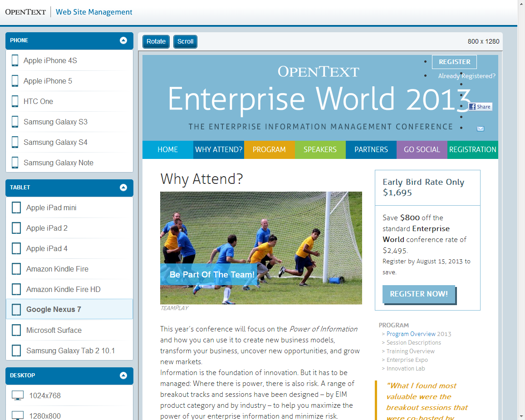
Task: Select the 1024x768 label
Action: (45, 395)
